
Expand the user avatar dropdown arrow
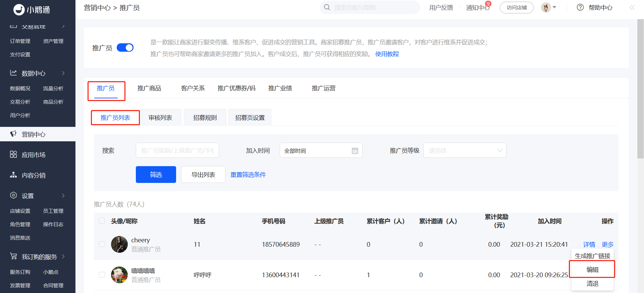point(554,7)
